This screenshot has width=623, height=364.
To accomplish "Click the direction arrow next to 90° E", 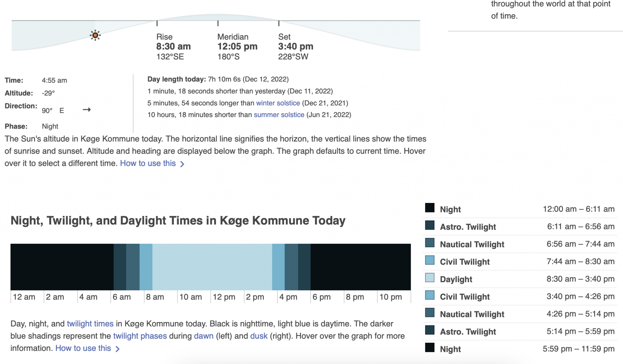I will click(x=87, y=110).
